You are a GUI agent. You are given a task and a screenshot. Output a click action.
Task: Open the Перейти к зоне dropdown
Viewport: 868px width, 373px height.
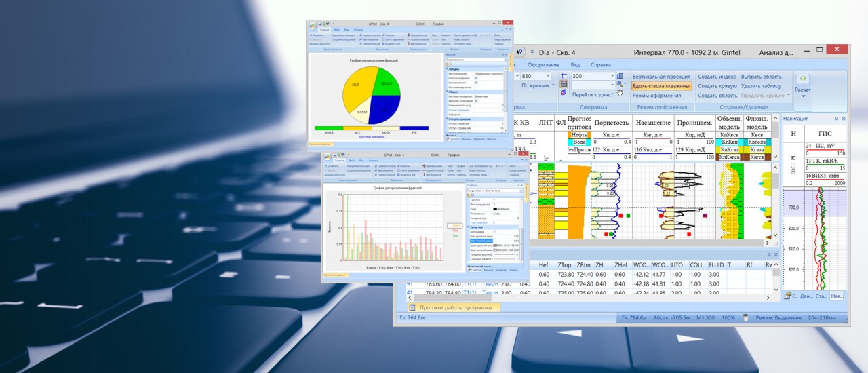click(x=612, y=95)
